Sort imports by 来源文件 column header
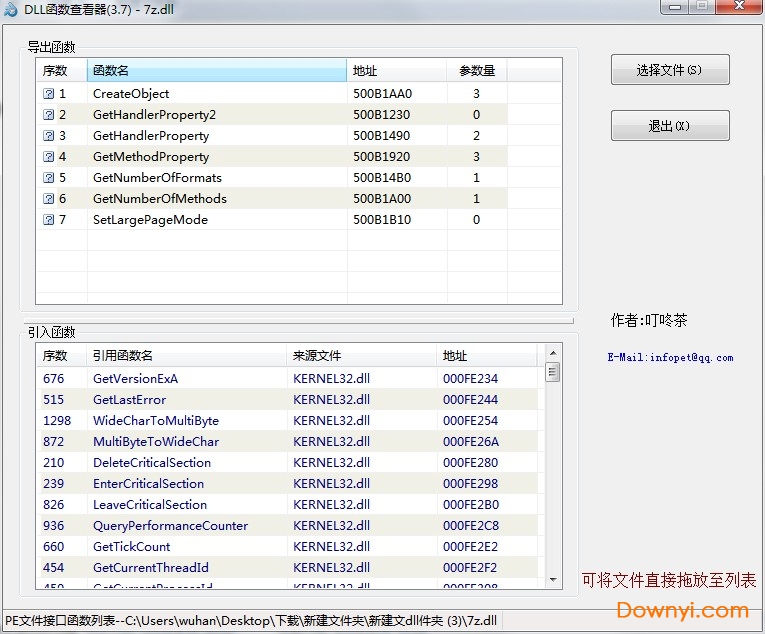 (361, 356)
